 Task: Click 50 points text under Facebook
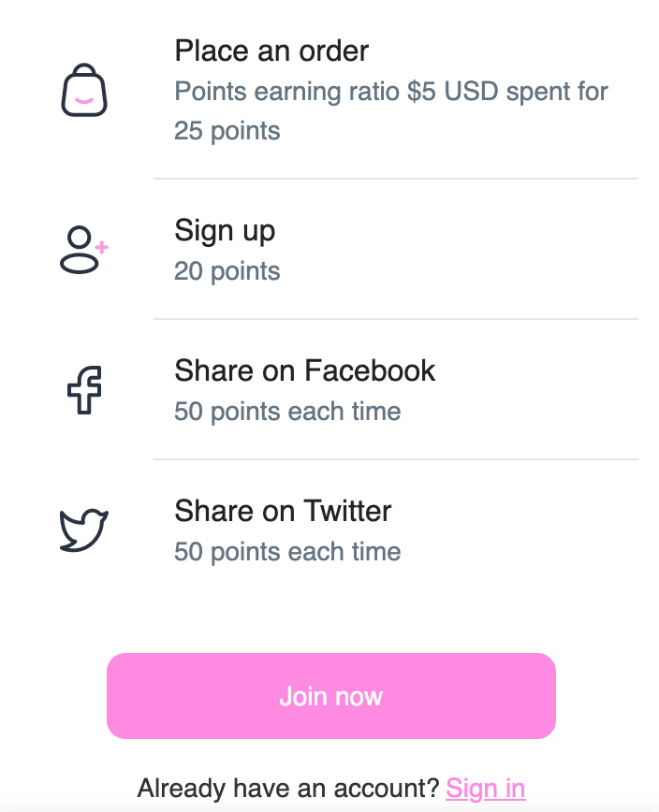coord(287,412)
